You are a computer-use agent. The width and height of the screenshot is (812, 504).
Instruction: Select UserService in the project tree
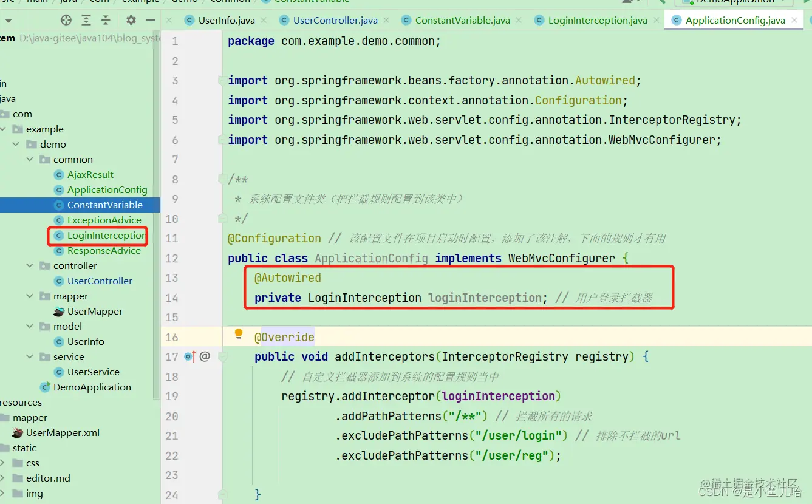[x=93, y=372]
